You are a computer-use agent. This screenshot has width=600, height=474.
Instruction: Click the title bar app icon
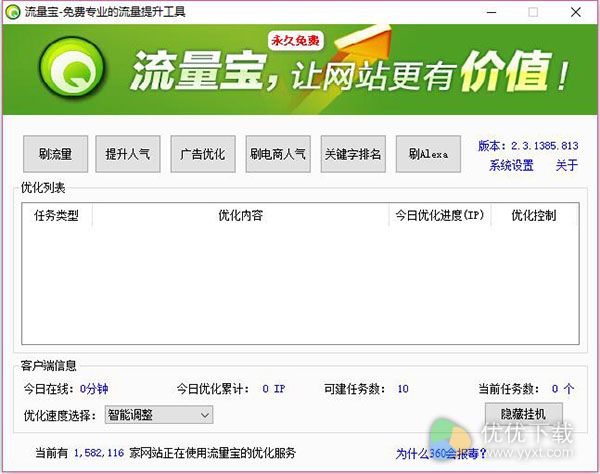coord(13,12)
